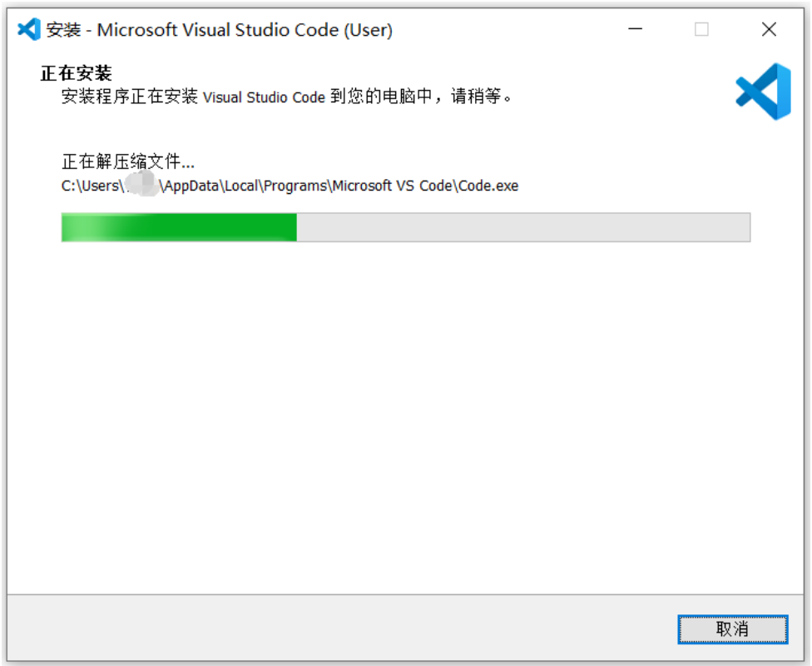Image resolution: width=812 pixels, height=666 pixels.
Task: Click the blurred username in the path
Action: pyautogui.click(x=141, y=185)
